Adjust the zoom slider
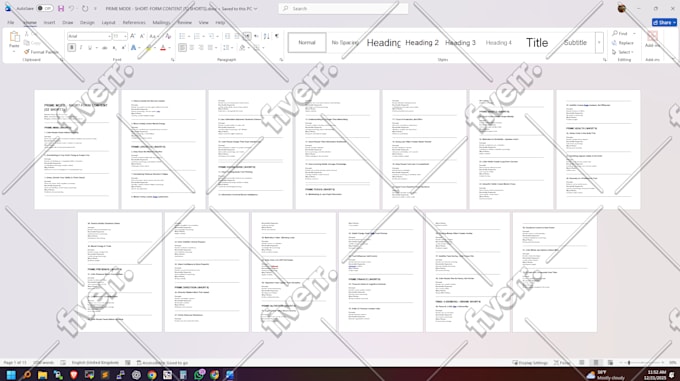 pyautogui.click(x=643, y=362)
